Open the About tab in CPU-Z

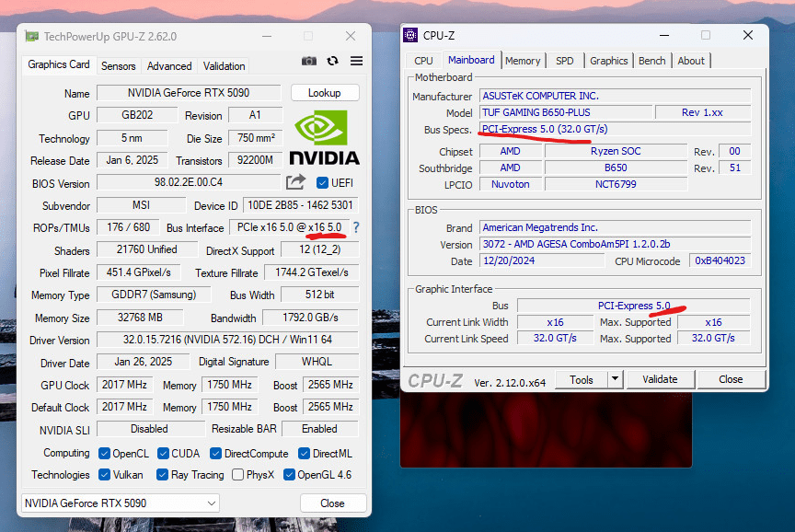[x=690, y=61]
